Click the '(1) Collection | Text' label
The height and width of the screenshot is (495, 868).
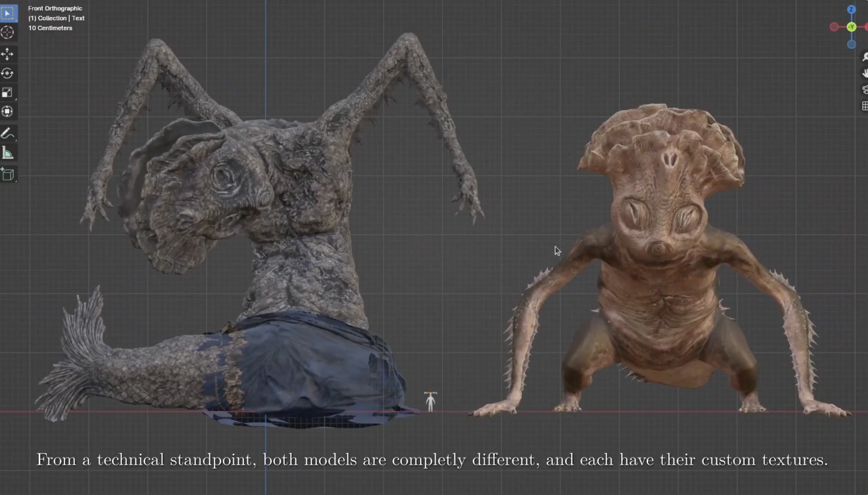pyautogui.click(x=56, y=18)
